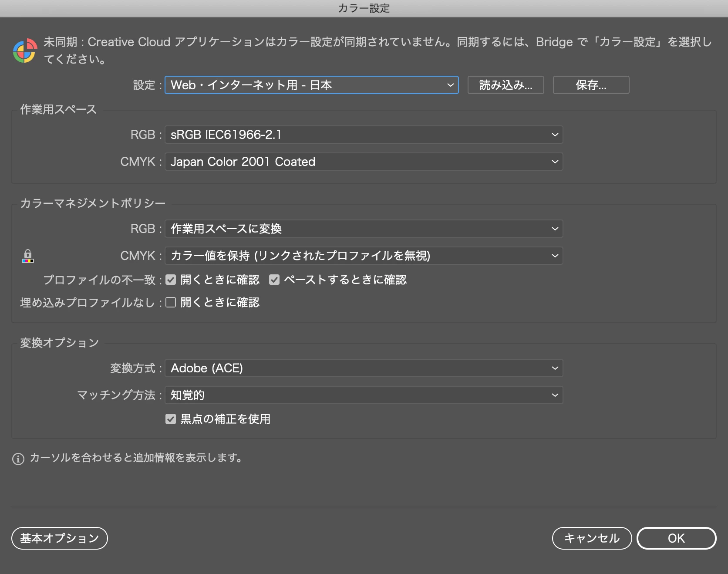Click the Creative Cloud unsynchronized color wheel icon
This screenshot has width=728, height=574.
click(x=25, y=51)
